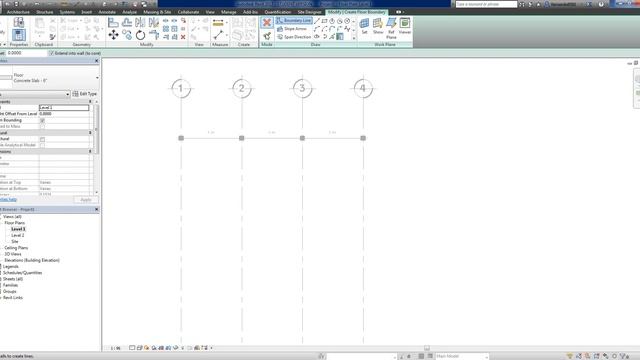This screenshot has width=640, height=360.
Task: Click Ceiling Plans in Project Browser
Action: pos(16,248)
